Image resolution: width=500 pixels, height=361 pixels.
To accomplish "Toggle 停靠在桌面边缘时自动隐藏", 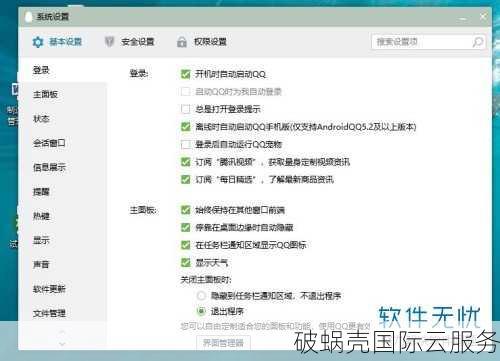I will pyautogui.click(x=185, y=228).
